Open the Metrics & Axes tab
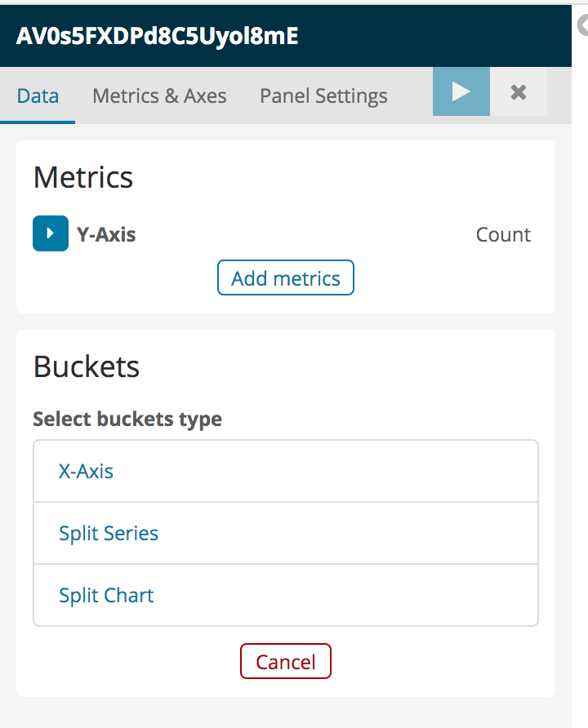This screenshot has width=588, height=728. (x=159, y=95)
